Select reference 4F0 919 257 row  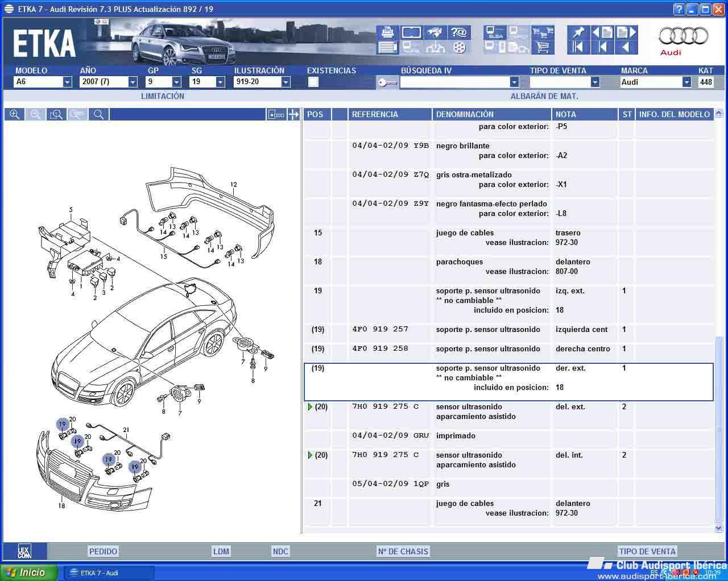[x=508, y=330]
